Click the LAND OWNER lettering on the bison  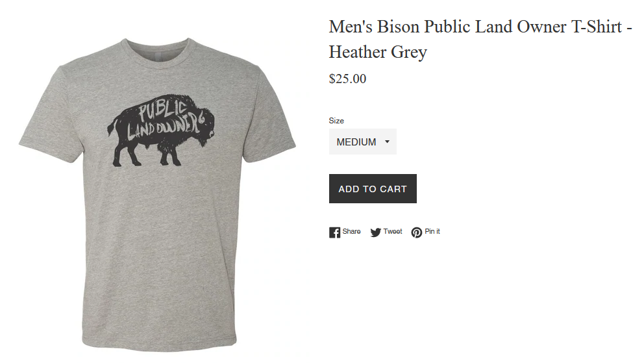(166, 126)
